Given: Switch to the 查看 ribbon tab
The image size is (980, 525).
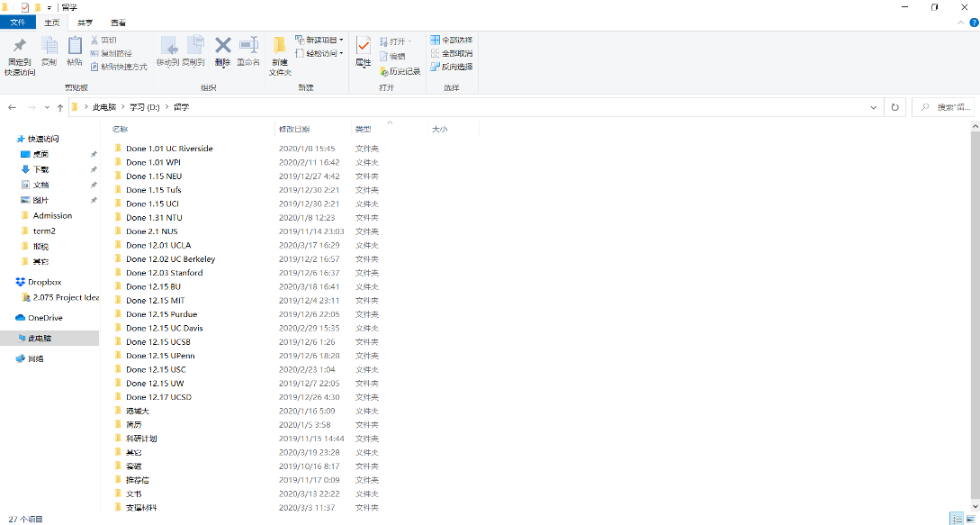Looking at the screenshot, I should 118,22.
